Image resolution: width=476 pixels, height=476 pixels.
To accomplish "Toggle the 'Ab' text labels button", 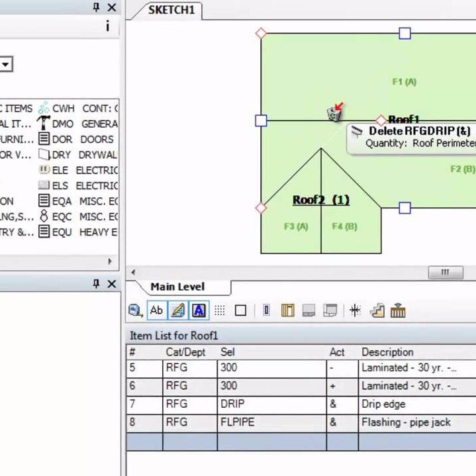I will click(157, 310).
